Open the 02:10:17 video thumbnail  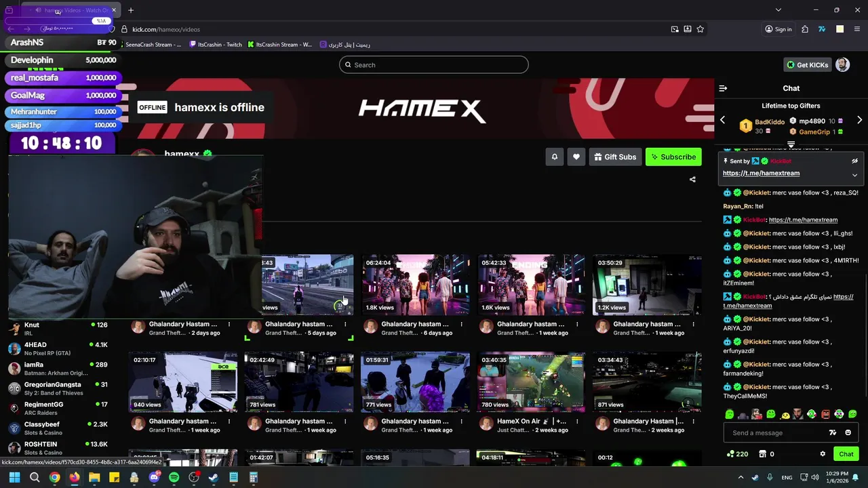pos(183,382)
